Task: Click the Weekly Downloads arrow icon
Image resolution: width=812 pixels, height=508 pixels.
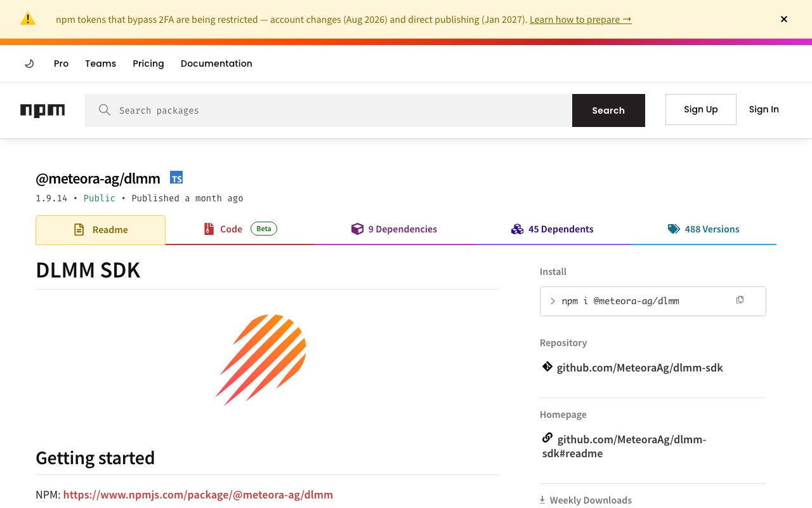Action: click(542, 500)
